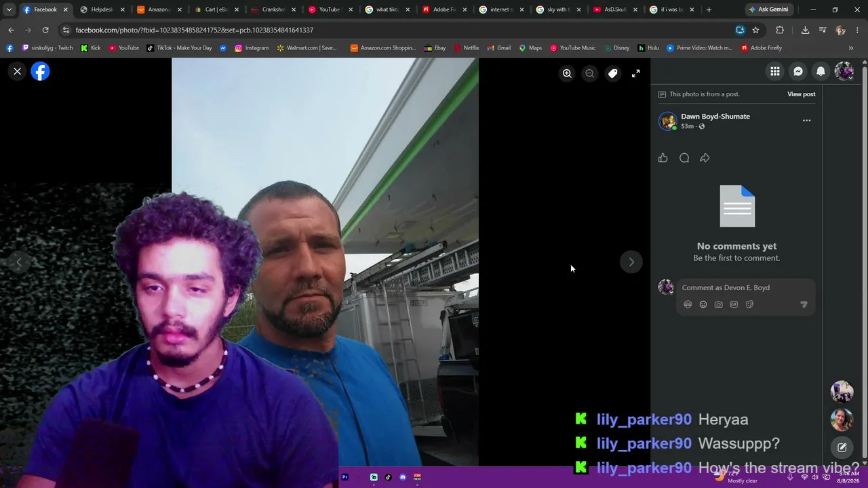The height and width of the screenshot is (488, 868).
Task: Open Discord from the taskbar
Action: (x=403, y=477)
